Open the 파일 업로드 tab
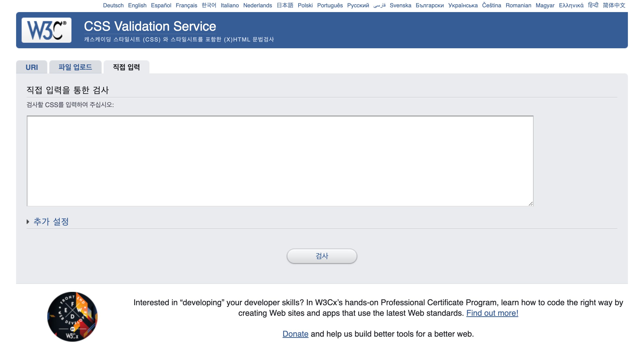Image resolution: width=644 pixels, height=358 pixels. click(x=75, y=67)
